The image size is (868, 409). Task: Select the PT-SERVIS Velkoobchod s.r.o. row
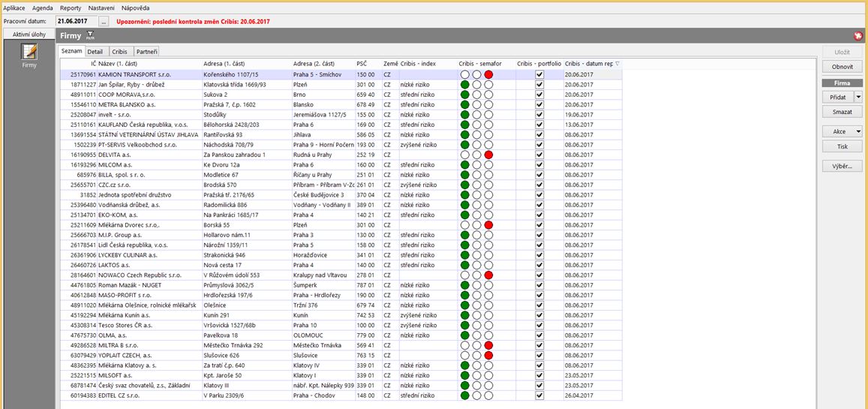pyautogui.click(x=341, y=145)
